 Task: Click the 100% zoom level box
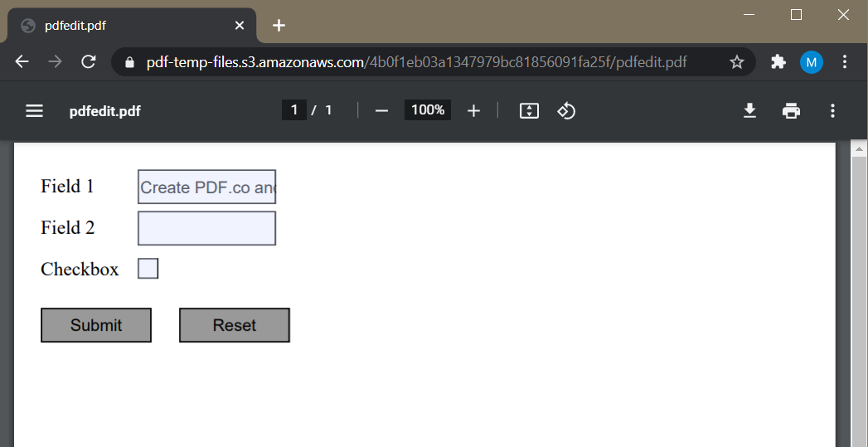pos(427,110)
